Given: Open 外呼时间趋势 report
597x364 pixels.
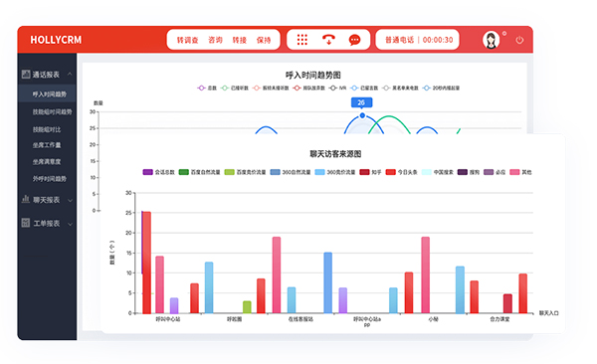Looking at the screenshot, I should point(49,178).
